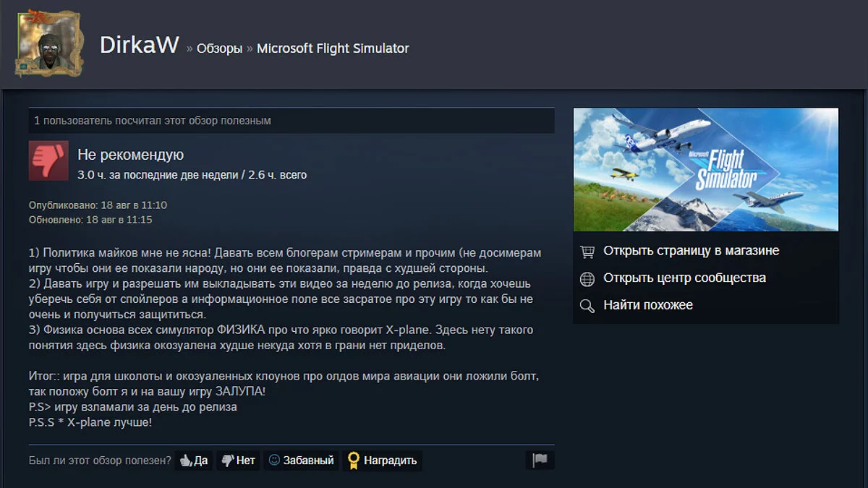This screenshot has height=488, width=868.
Task: Open the Microsoft Flight Simulator breadcrumb
Action: tap(333, 48)
